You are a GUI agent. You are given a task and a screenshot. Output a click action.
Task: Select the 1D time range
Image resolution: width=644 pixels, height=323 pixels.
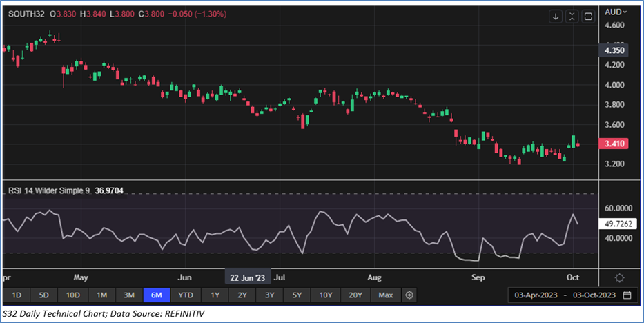click(x=17, y=295)
